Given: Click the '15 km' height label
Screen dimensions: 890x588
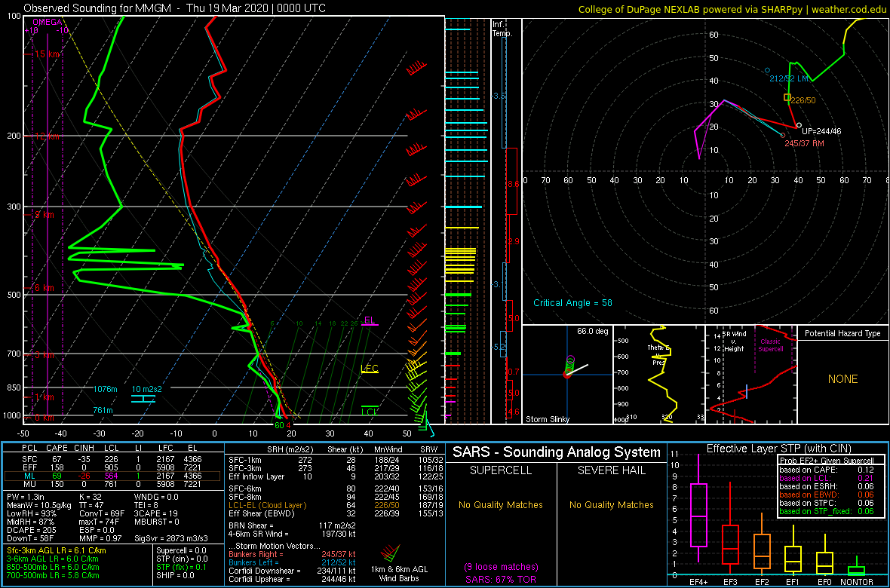Looking at the screenshot, I should (47, 54).
